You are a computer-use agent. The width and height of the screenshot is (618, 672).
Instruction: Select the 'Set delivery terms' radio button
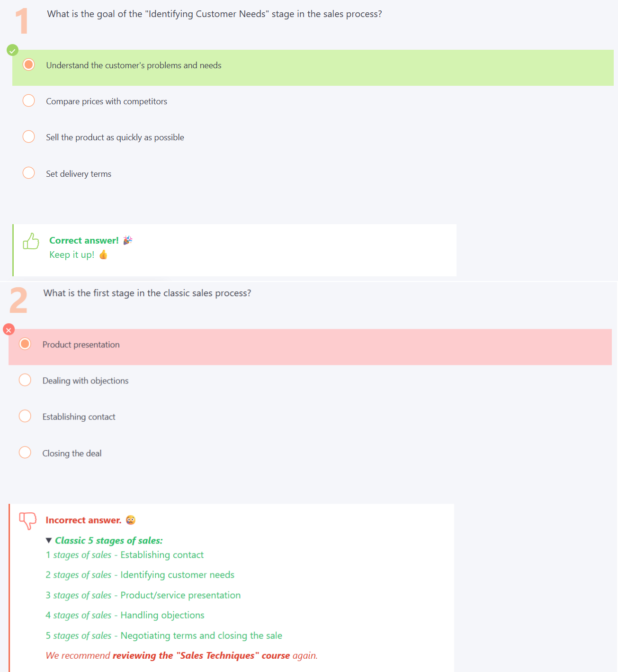(29, 173)
